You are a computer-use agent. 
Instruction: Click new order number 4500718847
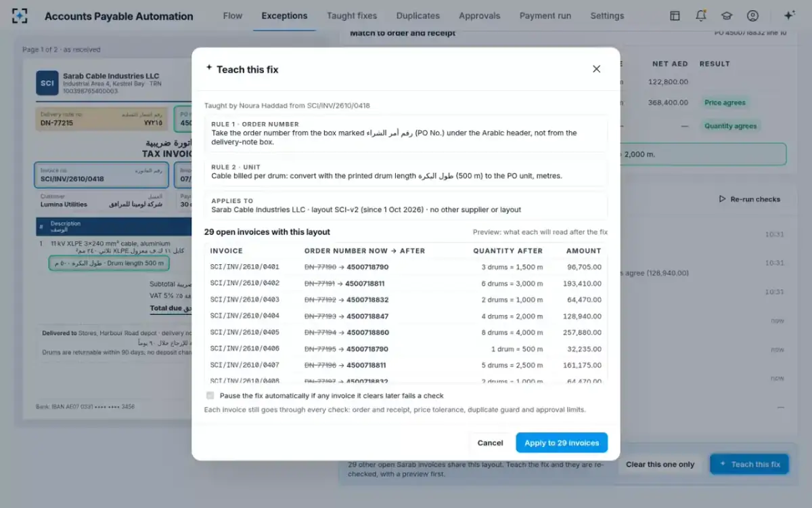[367, 316]
